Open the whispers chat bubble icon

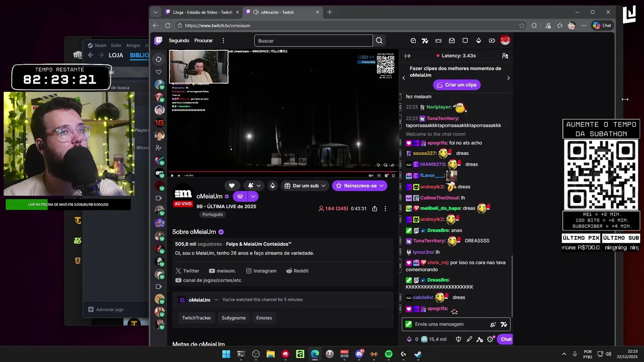[x=465, y=41]
